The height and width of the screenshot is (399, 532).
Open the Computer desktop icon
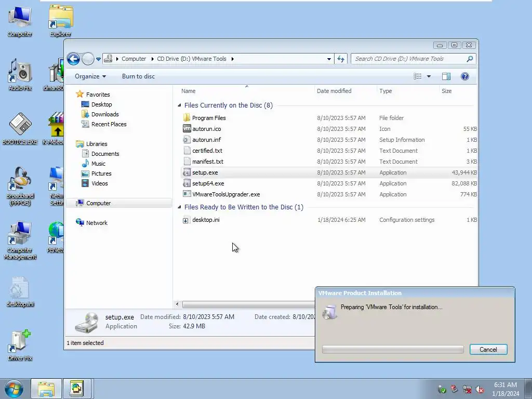[19, 21]
